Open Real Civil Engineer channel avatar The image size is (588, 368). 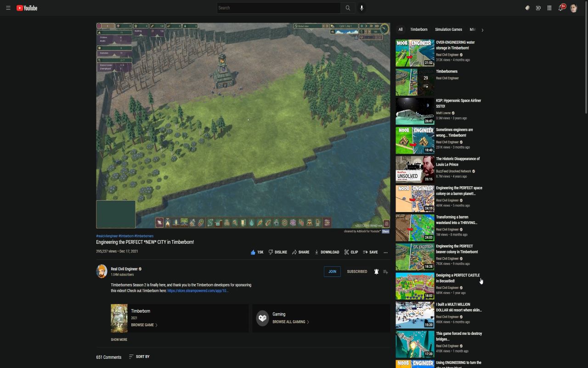coord(102,271)
